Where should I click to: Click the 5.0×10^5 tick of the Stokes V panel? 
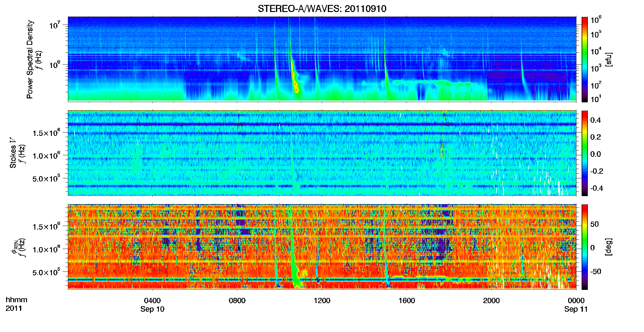click(x=46, y=178)
